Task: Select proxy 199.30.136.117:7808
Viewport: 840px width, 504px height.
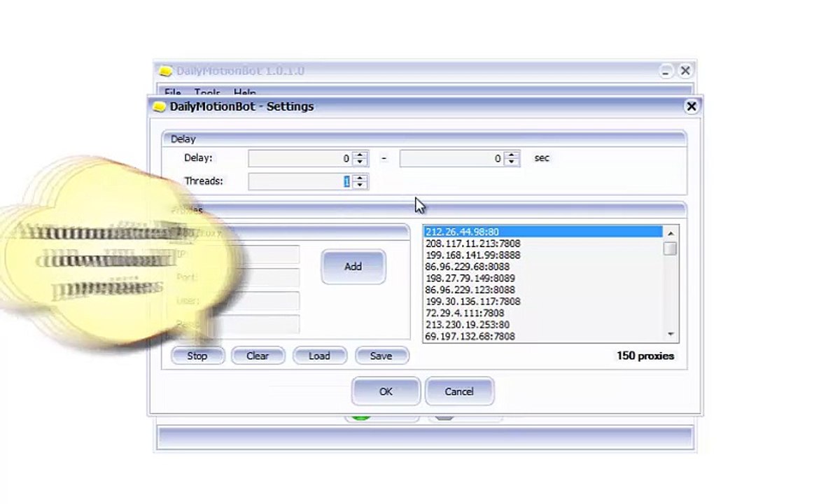Action: (x=543, y=302)
